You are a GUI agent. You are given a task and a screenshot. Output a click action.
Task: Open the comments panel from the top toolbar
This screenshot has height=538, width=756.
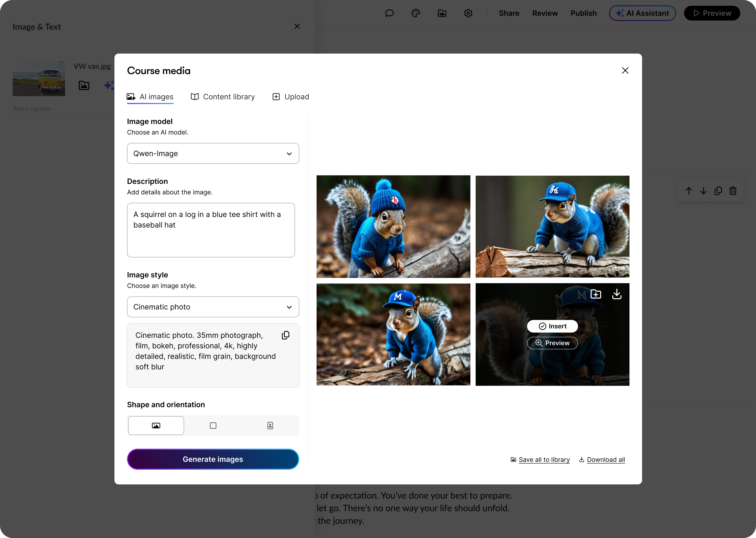pyautogui.click(x=389, y=13)
